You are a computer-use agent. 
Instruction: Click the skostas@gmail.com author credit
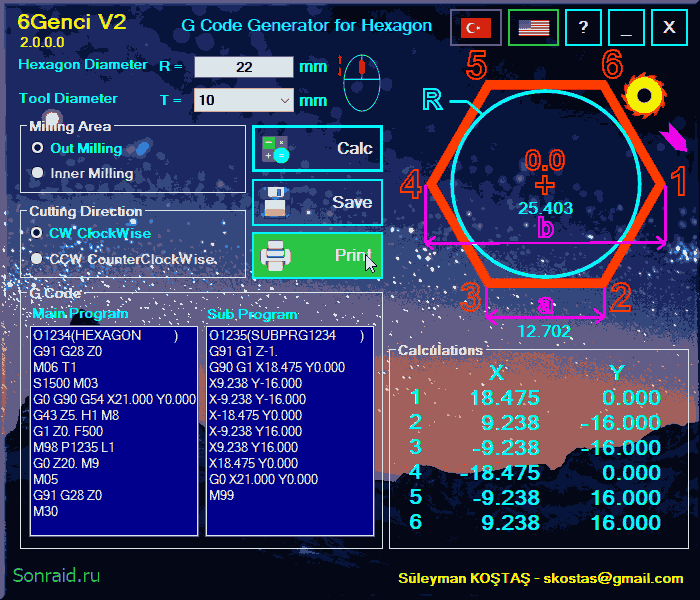click(x=613, y=579)
